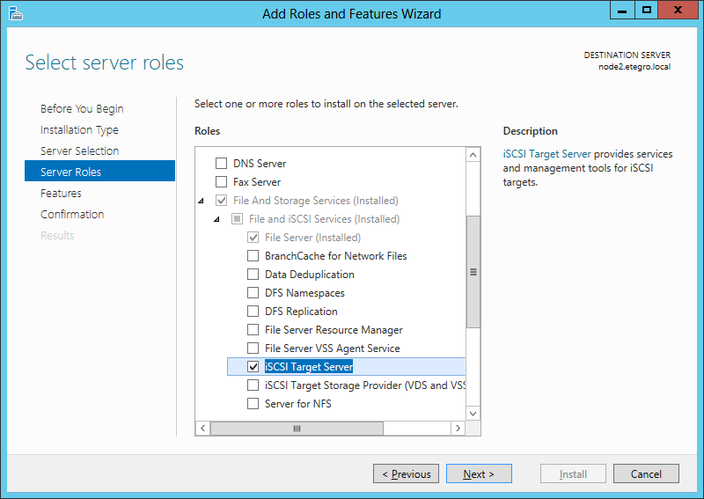Uncheck the iSCSI Target Server checkbox

(x=253, y=367)
